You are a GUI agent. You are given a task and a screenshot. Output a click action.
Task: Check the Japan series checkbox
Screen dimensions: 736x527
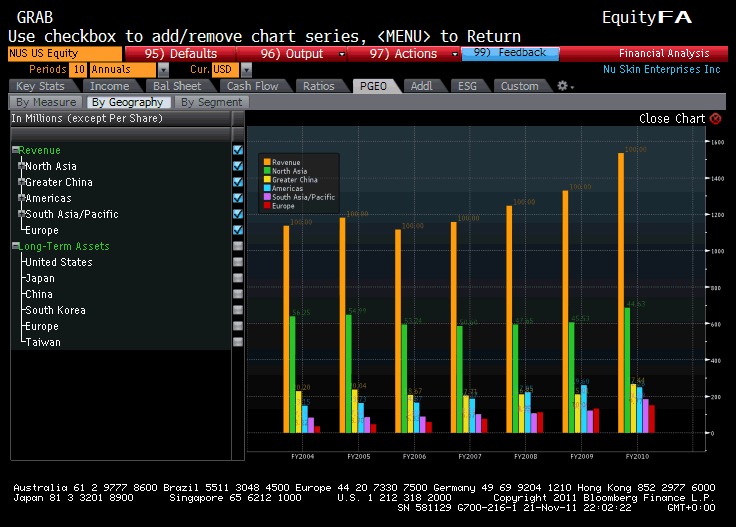coord(238,278)
